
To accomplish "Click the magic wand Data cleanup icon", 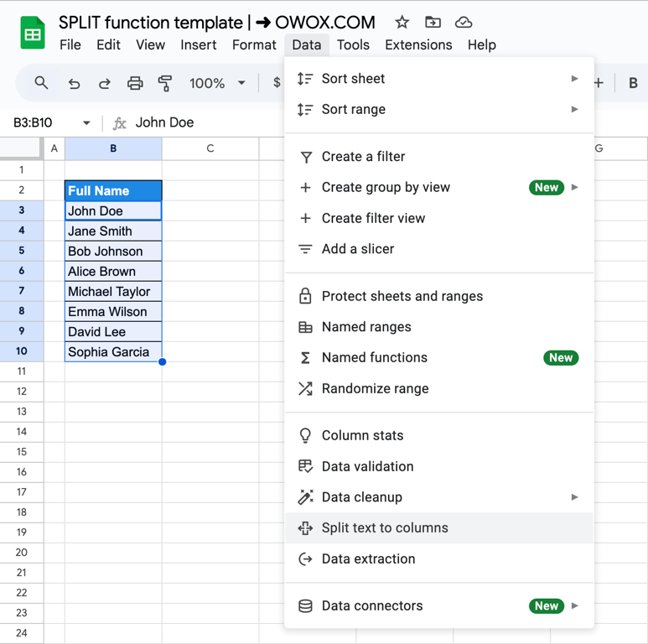I will pos(305,497).
